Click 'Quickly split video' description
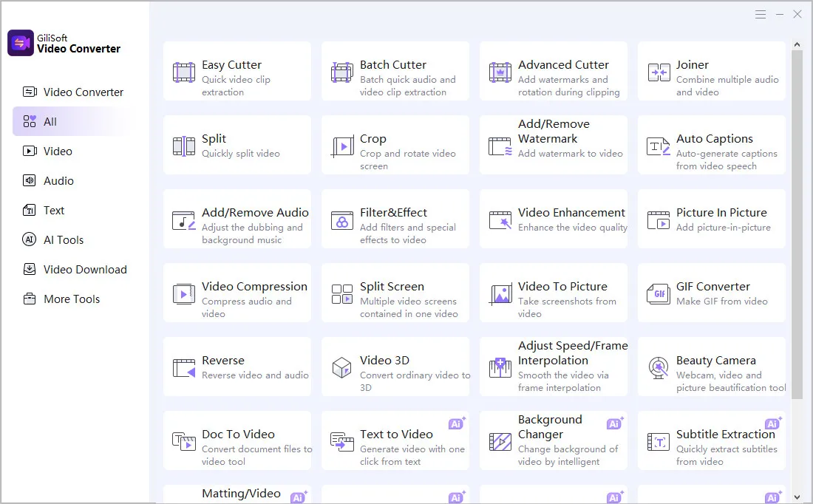 point(241,154)
